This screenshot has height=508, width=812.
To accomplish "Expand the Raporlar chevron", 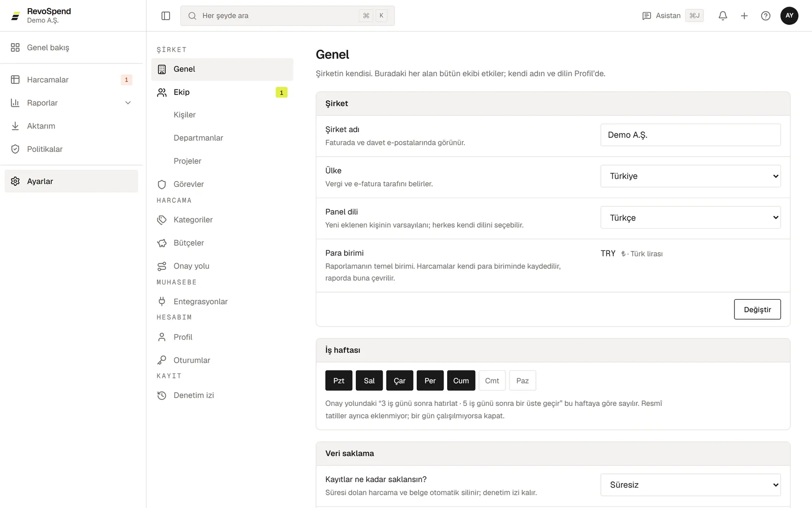I will (x=128, y=103).
